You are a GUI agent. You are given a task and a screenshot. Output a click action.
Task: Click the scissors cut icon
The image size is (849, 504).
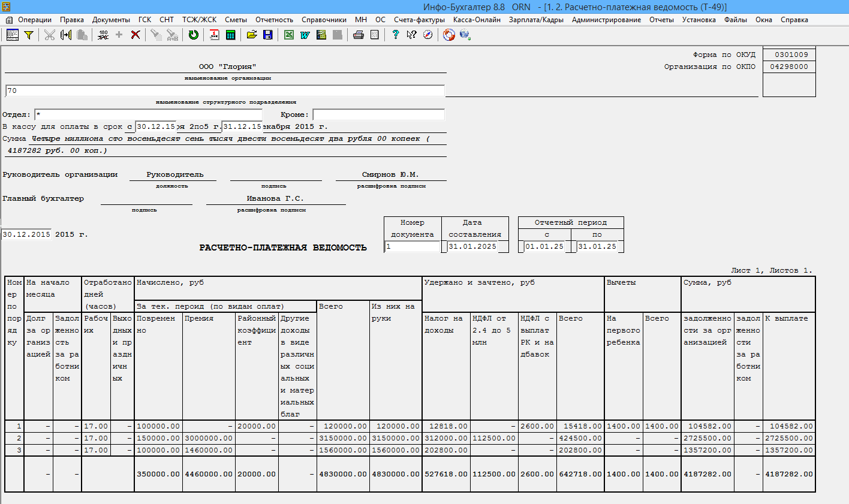50,35
